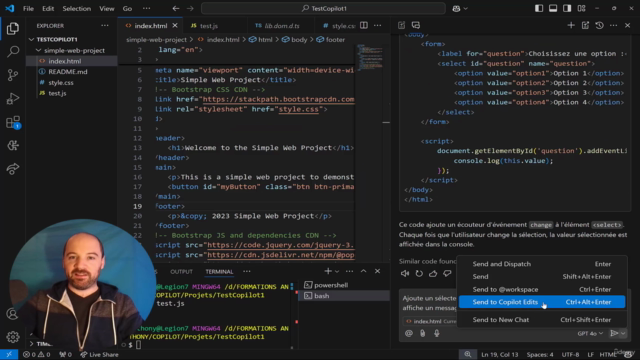Open the Accounts menu icon
Image resolution: width=640 pixels, height=360 pixels.
coord(13,313)
